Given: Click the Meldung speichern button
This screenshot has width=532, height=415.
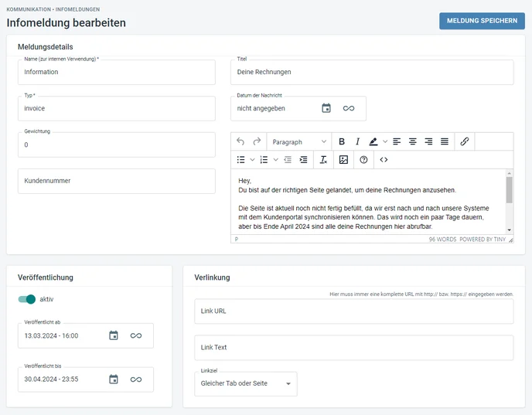Looking at the screenshot, I should point(482,21).
